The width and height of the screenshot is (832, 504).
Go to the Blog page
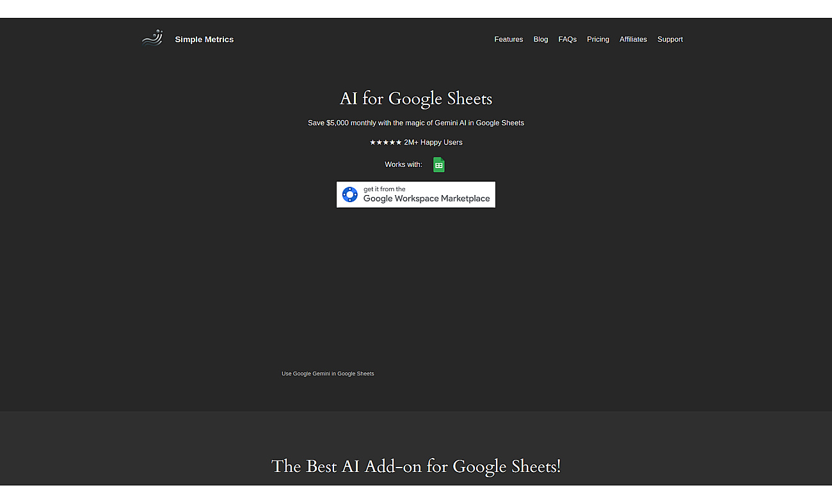541,40
